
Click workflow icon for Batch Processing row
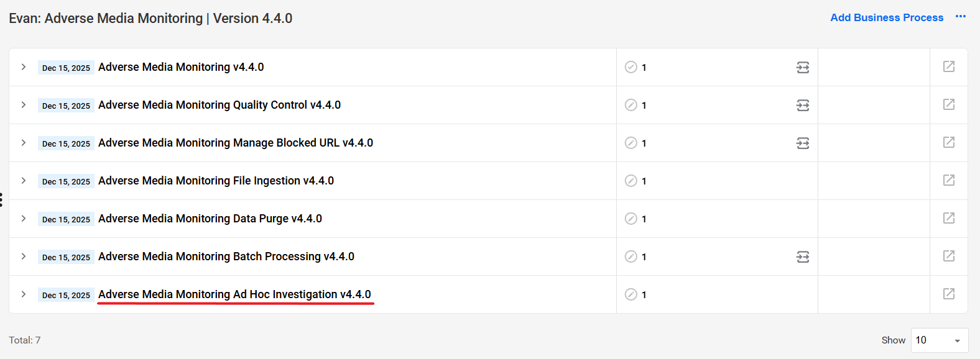point(803,257)
